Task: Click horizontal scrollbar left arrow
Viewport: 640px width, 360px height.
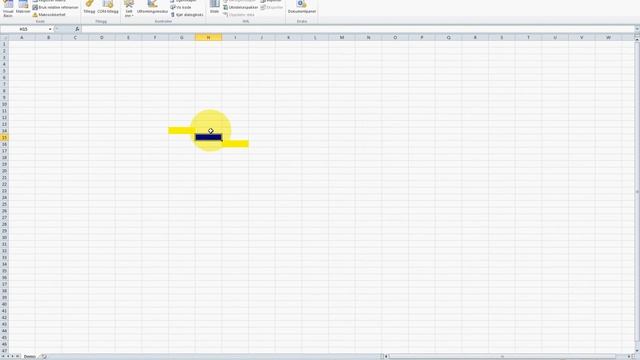Action: tap(387, 357)
